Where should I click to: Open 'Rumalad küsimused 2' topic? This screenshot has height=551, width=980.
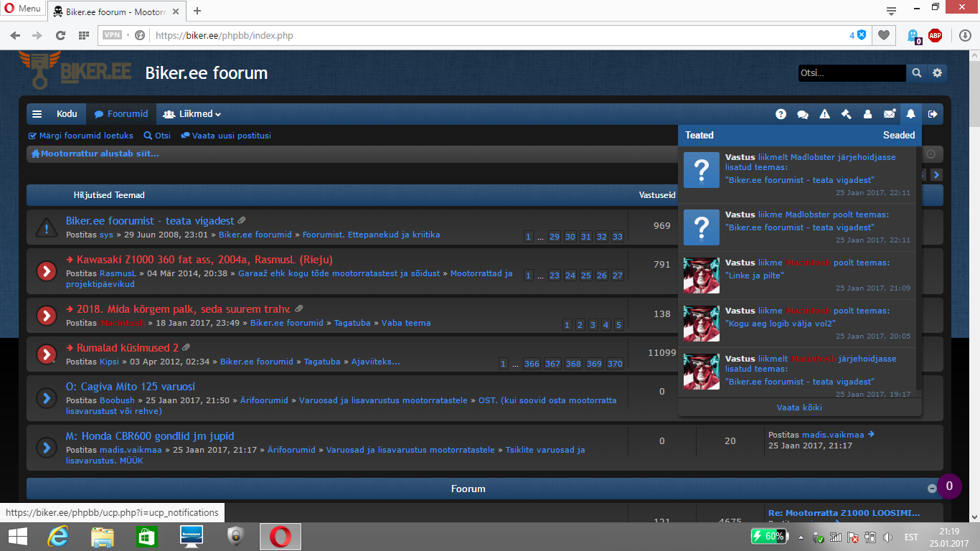tap(127, 348)
